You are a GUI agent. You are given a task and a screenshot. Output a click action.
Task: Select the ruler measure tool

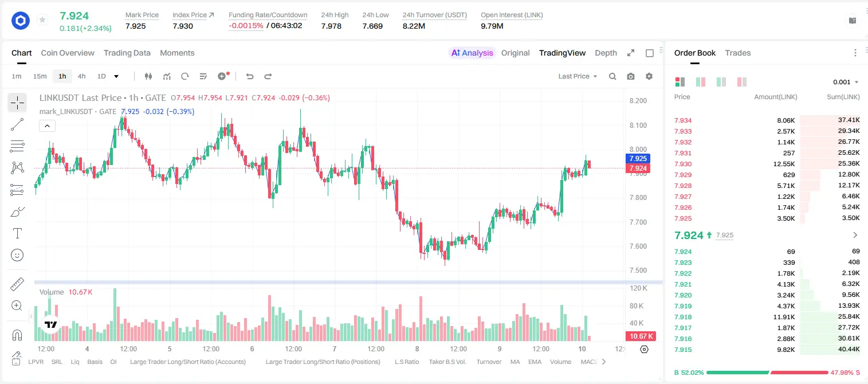(x=17, y=284)
